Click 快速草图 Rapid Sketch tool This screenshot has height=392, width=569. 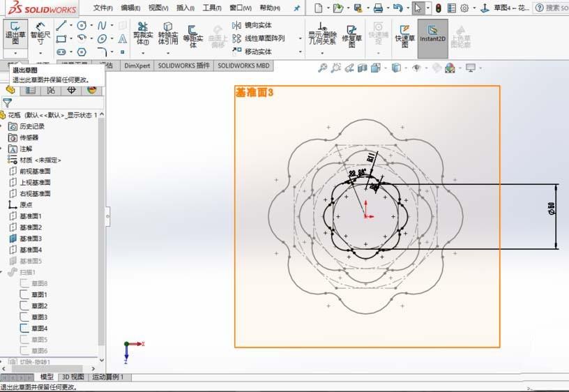pyautogui.click(x=404, y=36)
